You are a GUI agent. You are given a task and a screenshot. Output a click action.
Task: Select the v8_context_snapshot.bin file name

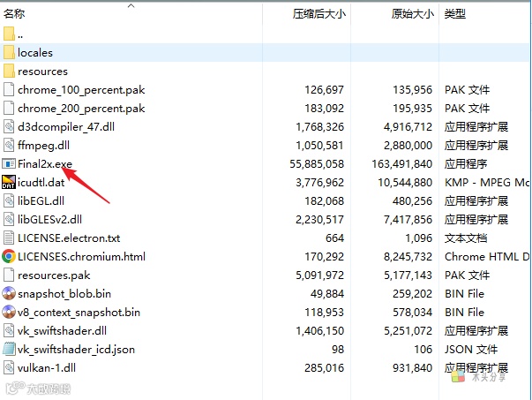coord(79,313)
